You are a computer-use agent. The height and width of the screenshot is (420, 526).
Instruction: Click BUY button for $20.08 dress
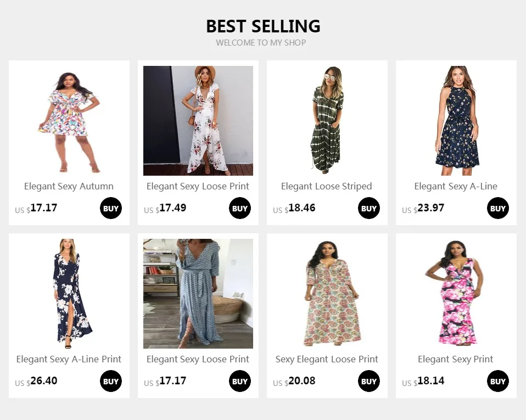pyautogui.click(x=368, y=381)
